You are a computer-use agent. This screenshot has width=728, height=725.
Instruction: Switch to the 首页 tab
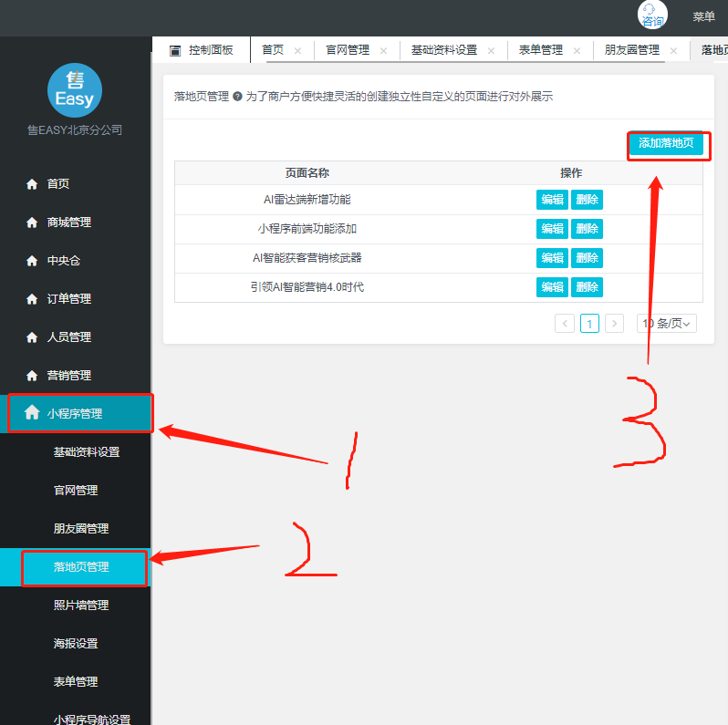tap(273, 49)
